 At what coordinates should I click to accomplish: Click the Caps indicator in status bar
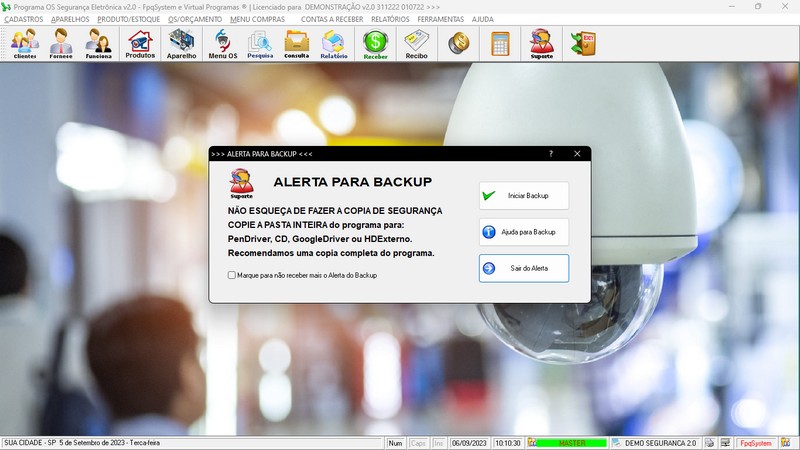pyautogui.click(x=418, y=443)
